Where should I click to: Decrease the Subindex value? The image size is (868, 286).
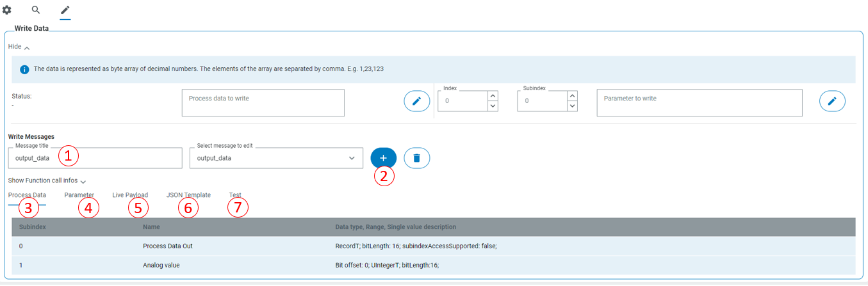572,106
